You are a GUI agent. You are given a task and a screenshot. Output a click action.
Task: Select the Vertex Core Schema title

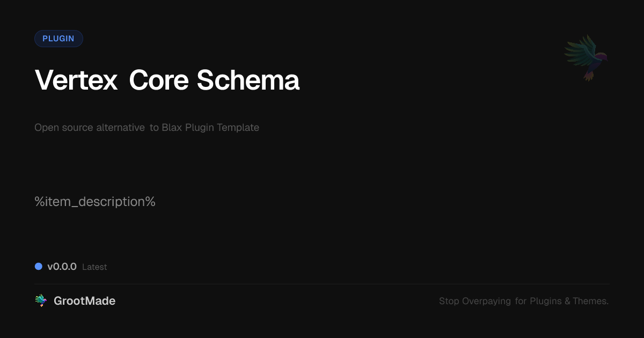(167, 80)
